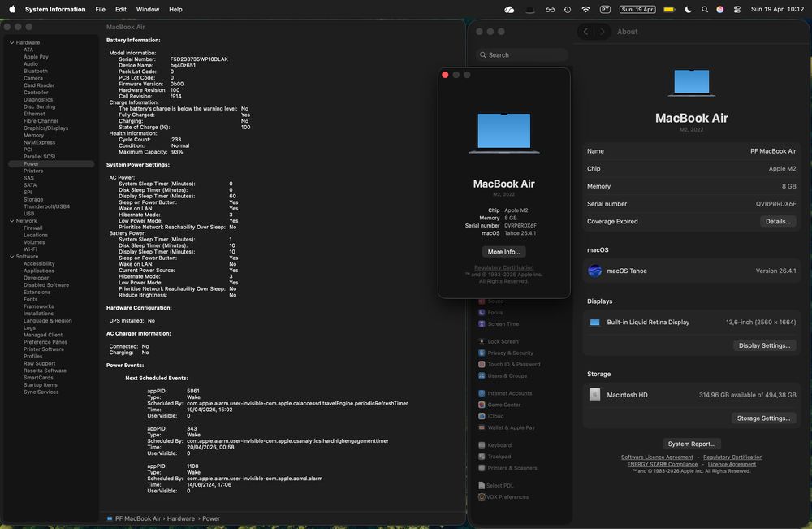The image size is (812, 529).
Task: Click the System Report... button
Action: (691, 444)
